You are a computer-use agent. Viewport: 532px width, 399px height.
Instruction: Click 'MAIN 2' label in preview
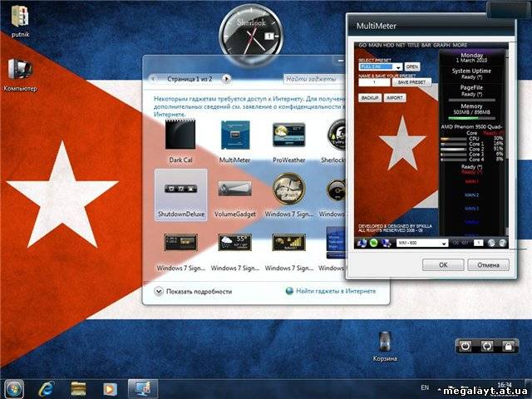click(x=472, y=195)
